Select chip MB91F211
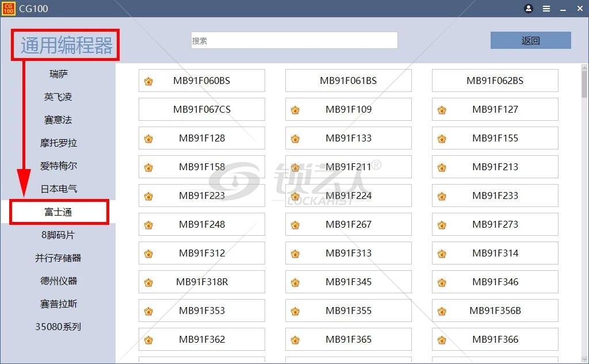This screenshot has height=364, width=589. point(348,167)
